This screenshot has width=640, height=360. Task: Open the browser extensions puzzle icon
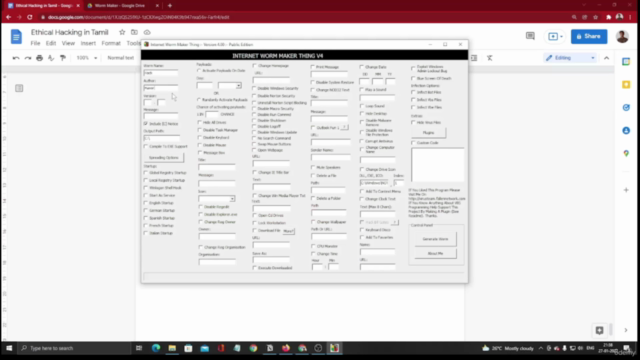(x=609, y=17)
